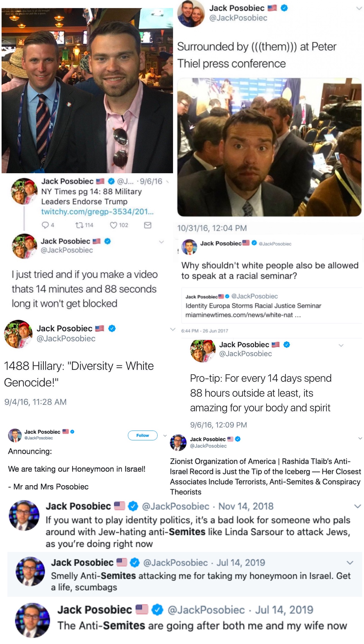The width and height of the screenshot is (364, 644).
Task: Click the Follow button
Action: click(x=143, y=435)
